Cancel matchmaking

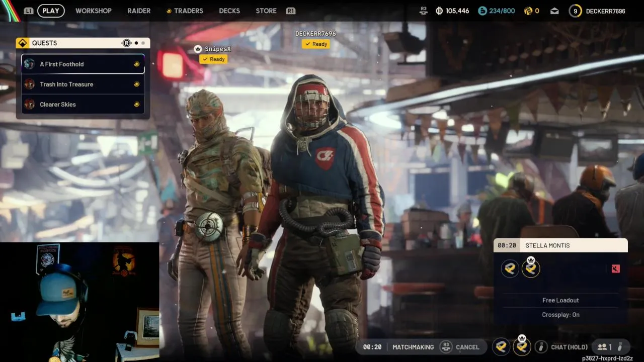click(x=467, y=347)
